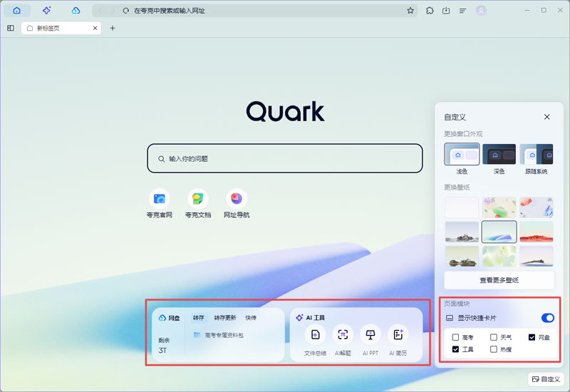
Task: Toggle the sidebar panel icon
Action: (x=11, y=28)
